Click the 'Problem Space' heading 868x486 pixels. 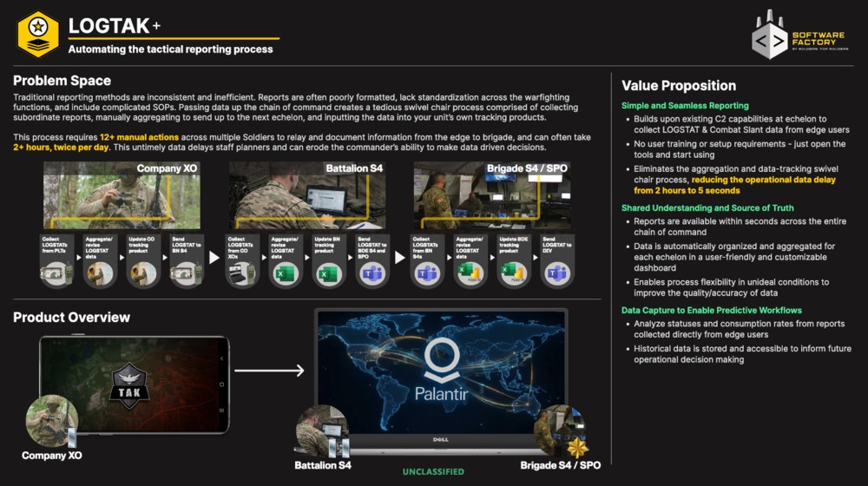62,81
